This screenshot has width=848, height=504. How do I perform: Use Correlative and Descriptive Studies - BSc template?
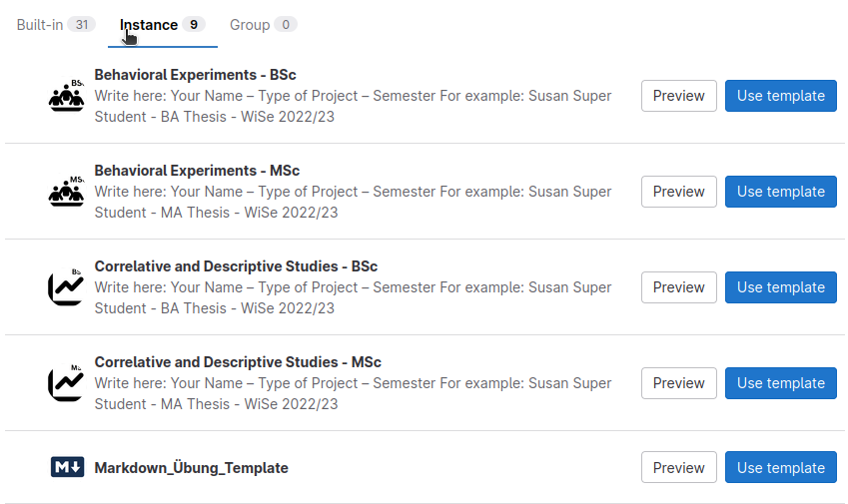[780, 287]
